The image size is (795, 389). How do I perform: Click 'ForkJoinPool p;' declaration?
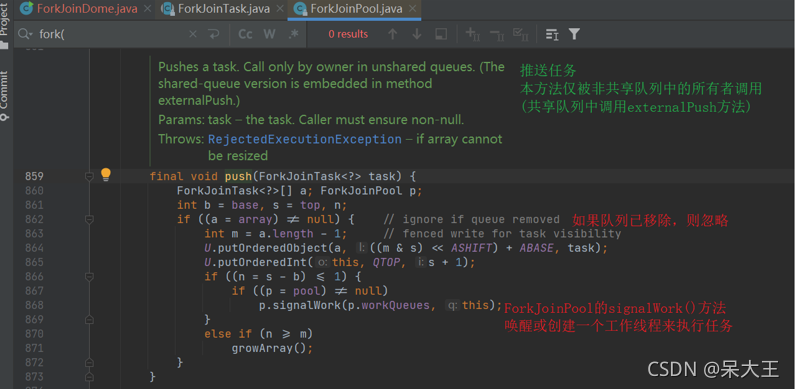coord(371,191)
